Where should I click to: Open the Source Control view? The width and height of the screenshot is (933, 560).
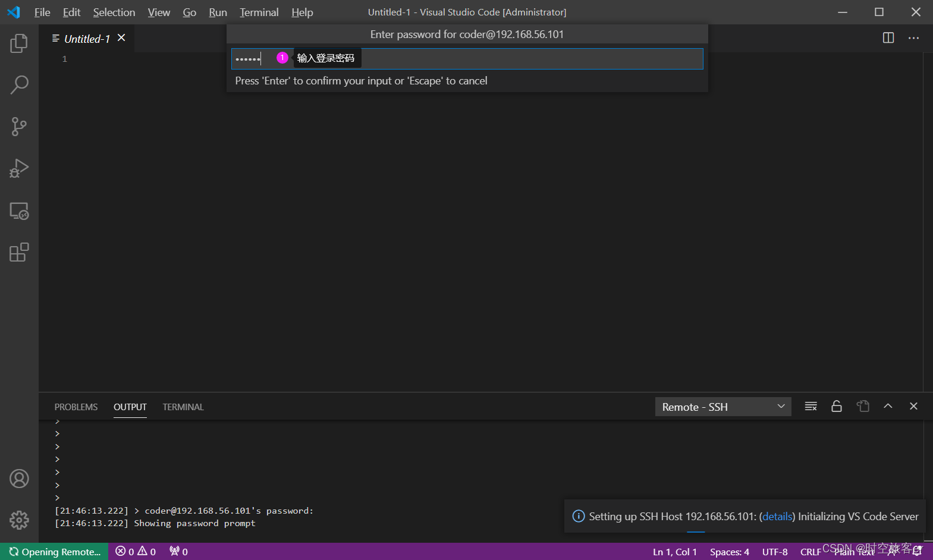[19, 127]
